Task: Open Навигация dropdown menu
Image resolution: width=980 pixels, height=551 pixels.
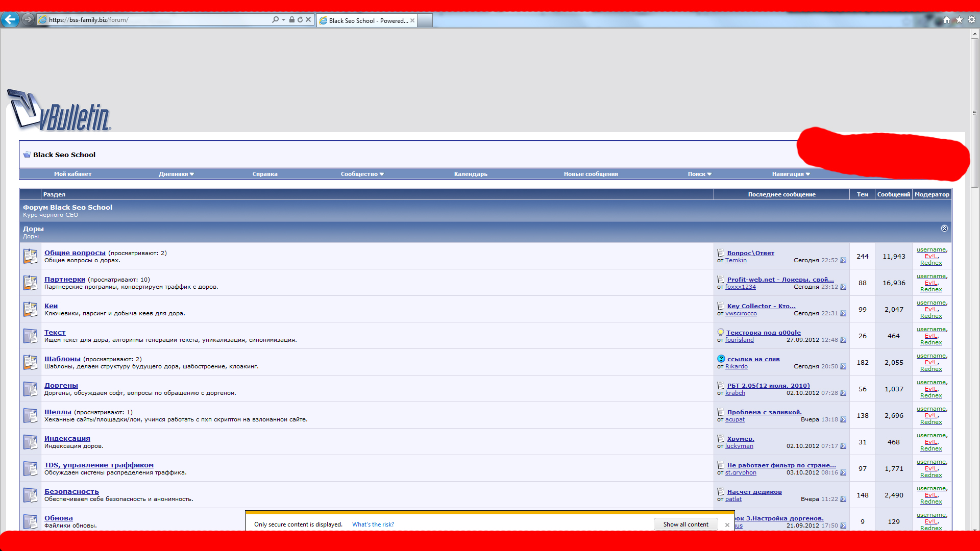Action: point(791,174)
